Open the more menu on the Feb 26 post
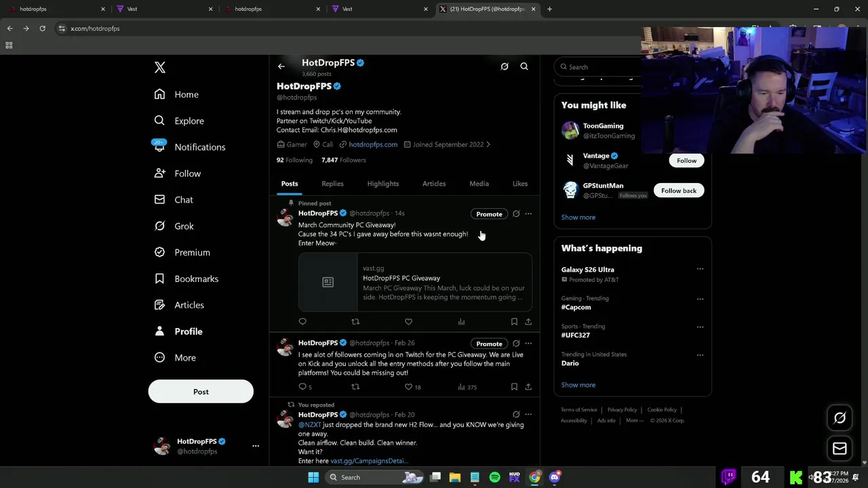868x488 pixels. coord(528,344)
